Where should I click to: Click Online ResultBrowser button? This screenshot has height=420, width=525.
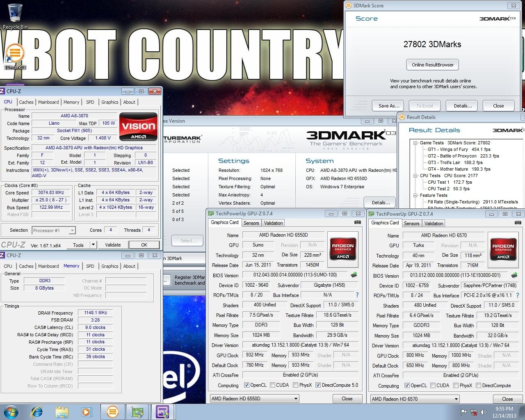tap(433, 65)
